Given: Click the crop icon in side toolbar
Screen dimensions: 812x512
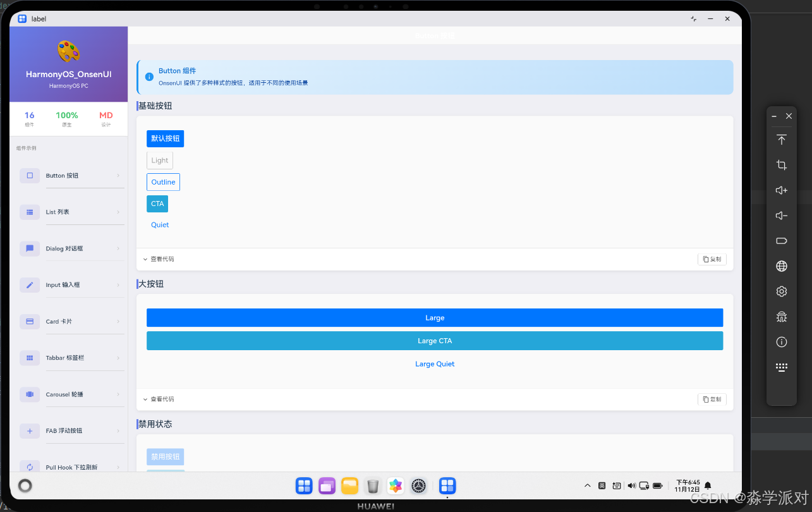Looking at the screenshot, I should (x=782, y=165).
